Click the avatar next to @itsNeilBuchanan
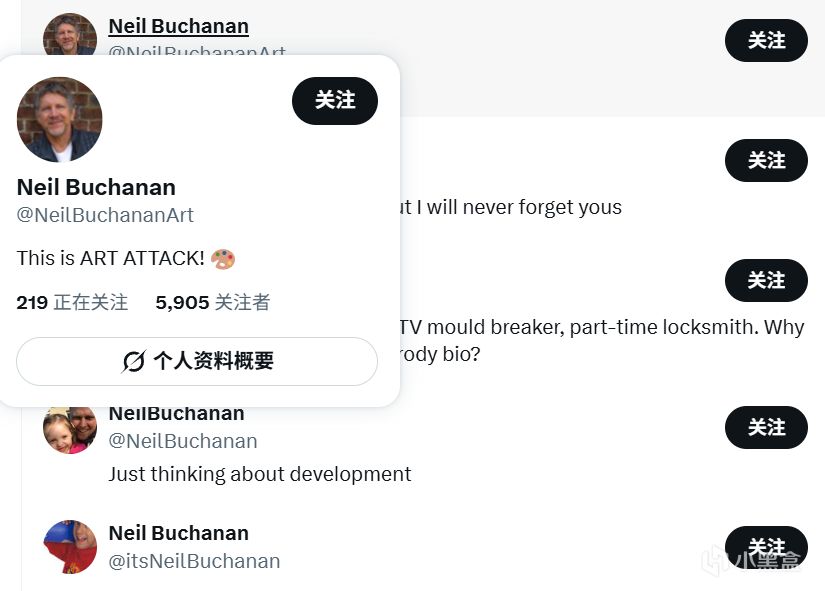 69,547
